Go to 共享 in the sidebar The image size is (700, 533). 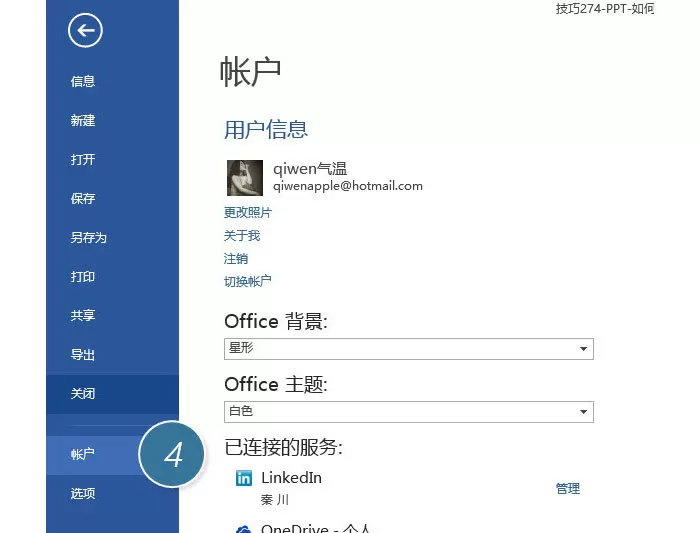[83, 316]
